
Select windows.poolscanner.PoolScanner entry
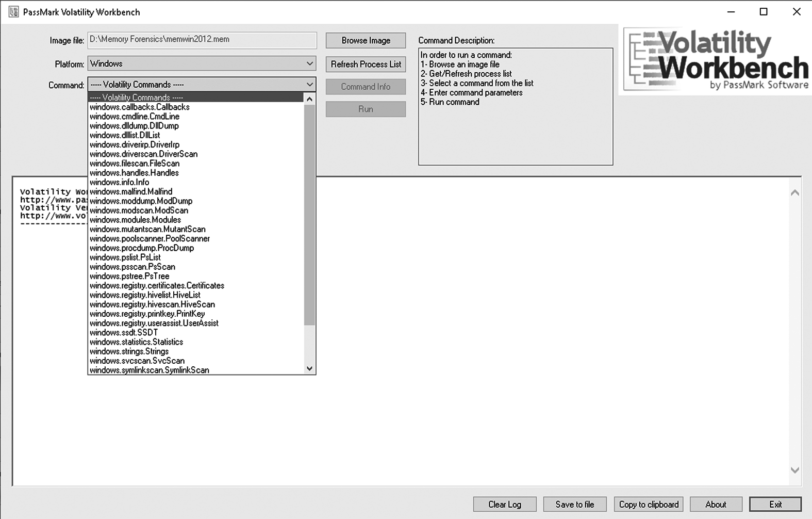196,238
